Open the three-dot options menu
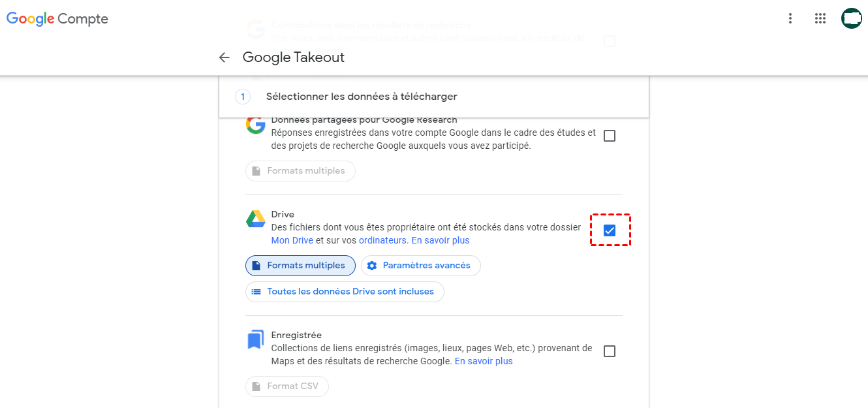The height and width of the screenshot is (408, 868). pos(790,18)
